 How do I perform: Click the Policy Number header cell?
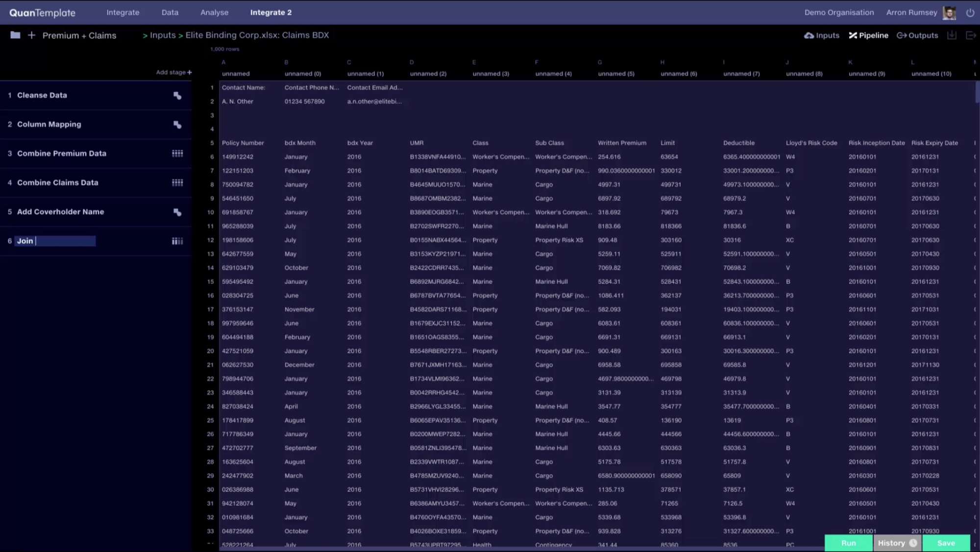tap(243, 143)
